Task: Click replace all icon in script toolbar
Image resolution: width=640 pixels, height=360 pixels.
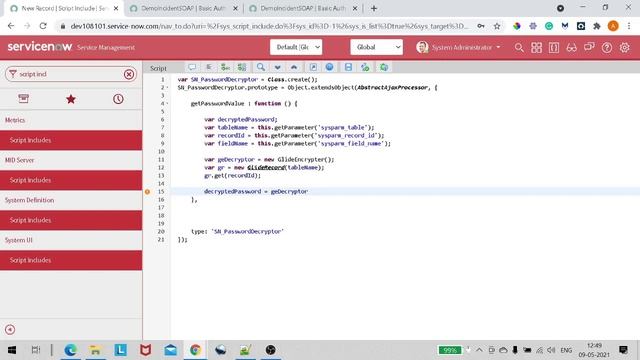Action: click(242, 67)
